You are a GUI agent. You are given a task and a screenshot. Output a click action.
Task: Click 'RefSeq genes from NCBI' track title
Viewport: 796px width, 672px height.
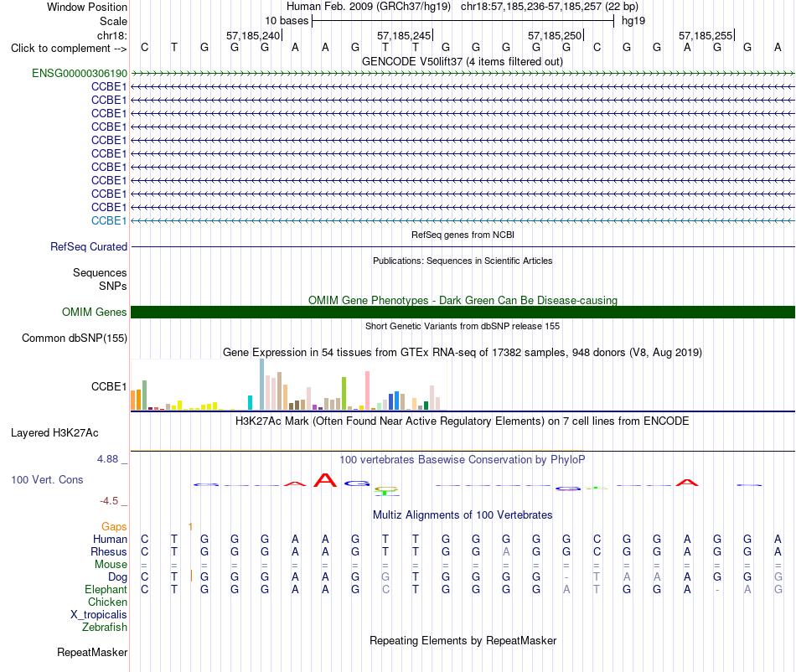463,235
